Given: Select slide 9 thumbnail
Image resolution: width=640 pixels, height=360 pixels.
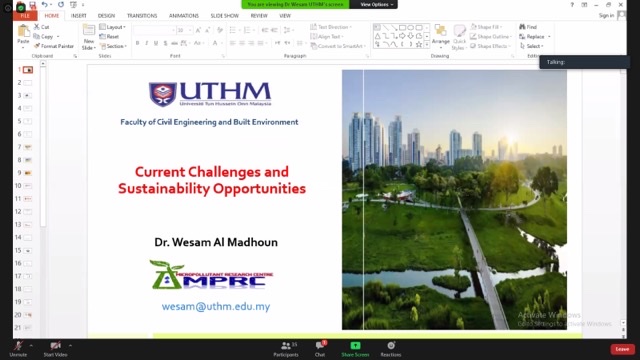Looking at the screenshot, I should (27, 173).
